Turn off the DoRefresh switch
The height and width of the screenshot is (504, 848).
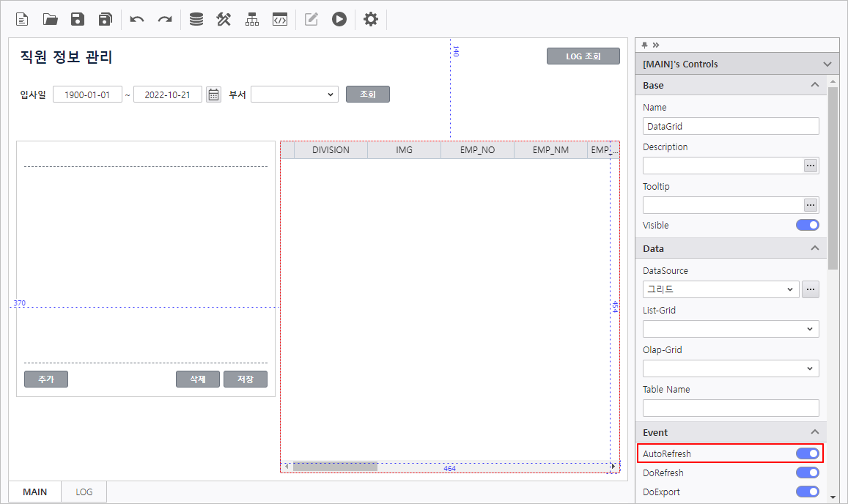[x=807, y=472]
